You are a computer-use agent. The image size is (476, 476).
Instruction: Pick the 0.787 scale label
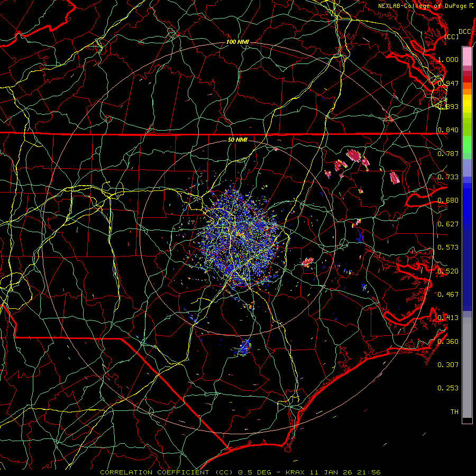[448, 153]
